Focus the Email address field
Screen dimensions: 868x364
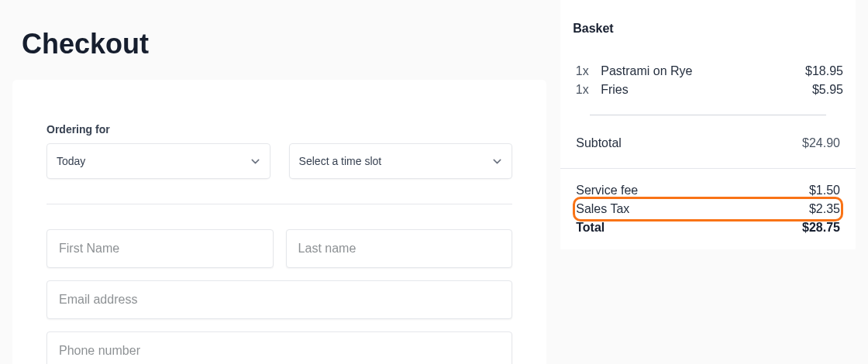(x=280, y=300)
